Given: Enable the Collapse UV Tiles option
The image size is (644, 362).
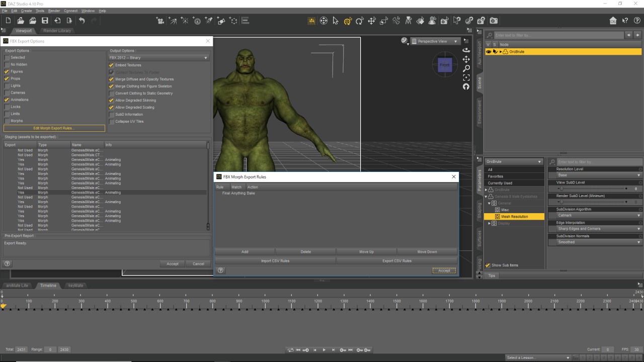Looking at the screenshot, I should [x=112, y=121].
